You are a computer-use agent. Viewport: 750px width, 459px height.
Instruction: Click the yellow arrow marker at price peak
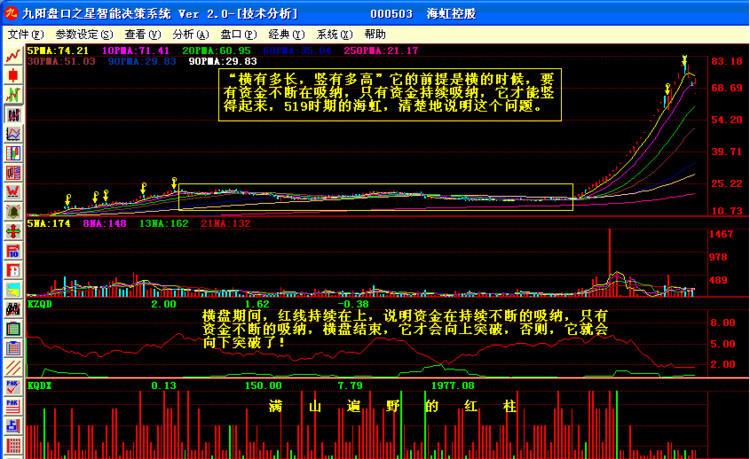click(x=684, y=61)
